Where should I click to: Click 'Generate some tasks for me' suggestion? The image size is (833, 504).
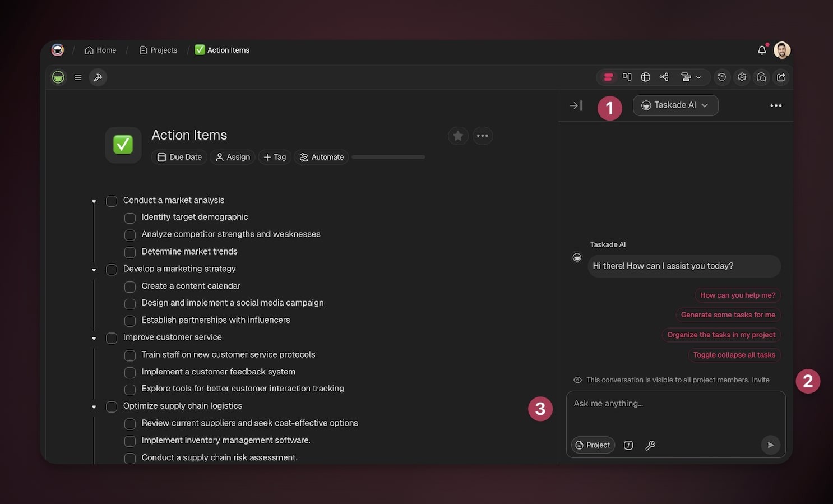click(728, 315)
